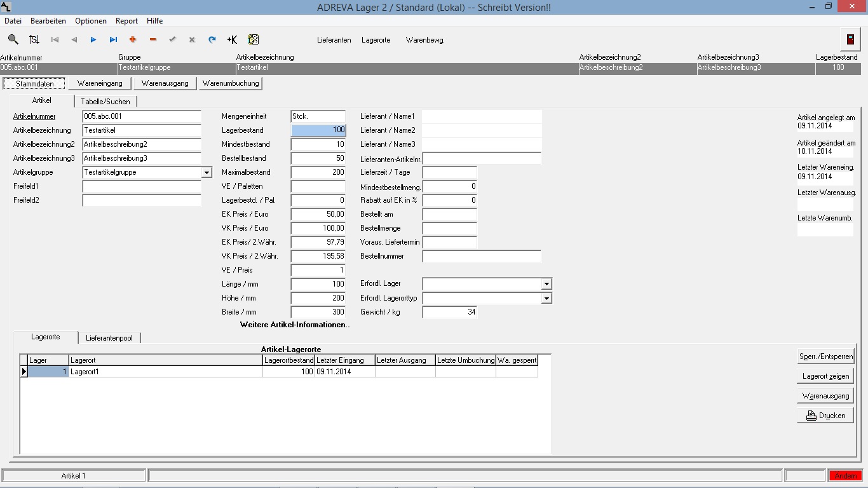Image resolution: width=868 pixels, height=488 pixels.
Task: Click the app icon in title bar
Action: click(6, 6)
